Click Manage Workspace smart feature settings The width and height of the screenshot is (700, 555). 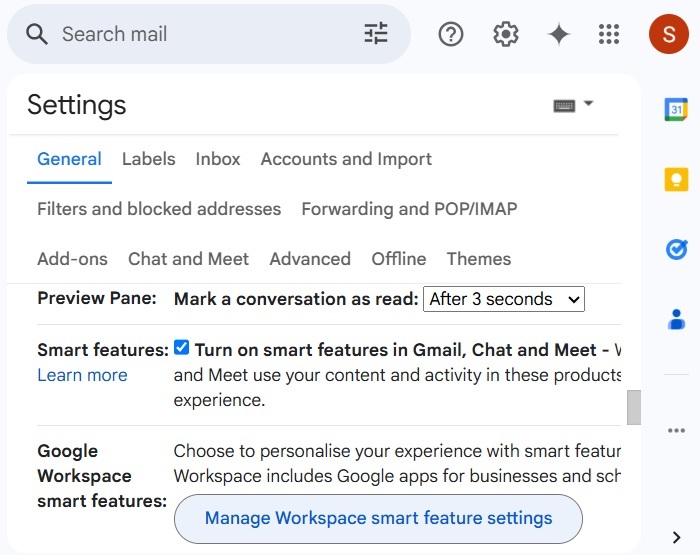[378, 518]
